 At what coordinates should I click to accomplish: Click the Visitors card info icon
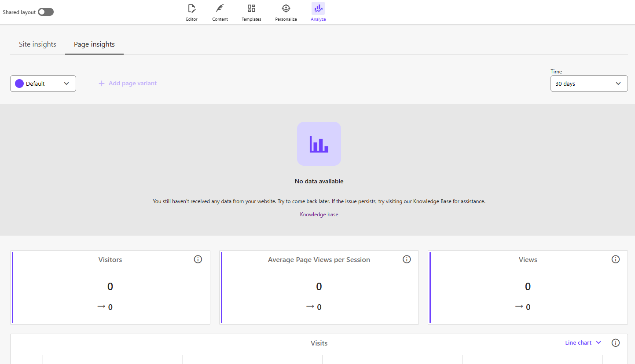(198, 259)
